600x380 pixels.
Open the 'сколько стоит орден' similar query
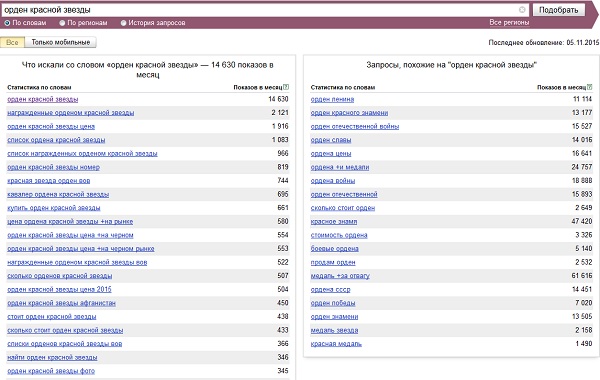(x=343, y=208)
